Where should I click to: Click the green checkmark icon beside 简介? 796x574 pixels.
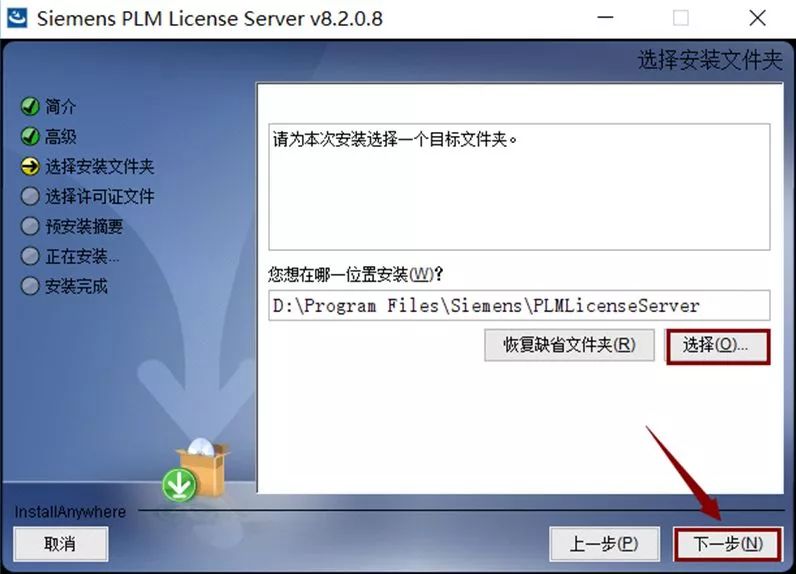point(30,107)
